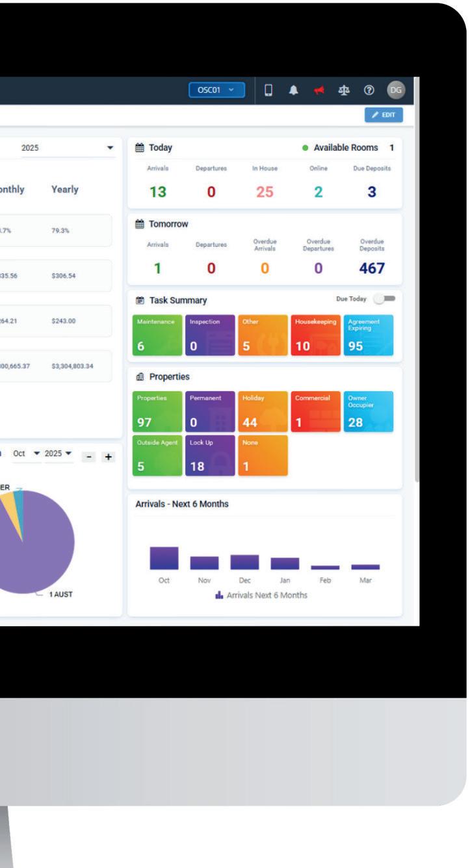This screenshot has width=470, height=868.
Task: Open the OSC01 property dropdown
Action: [x=216, y=89]
